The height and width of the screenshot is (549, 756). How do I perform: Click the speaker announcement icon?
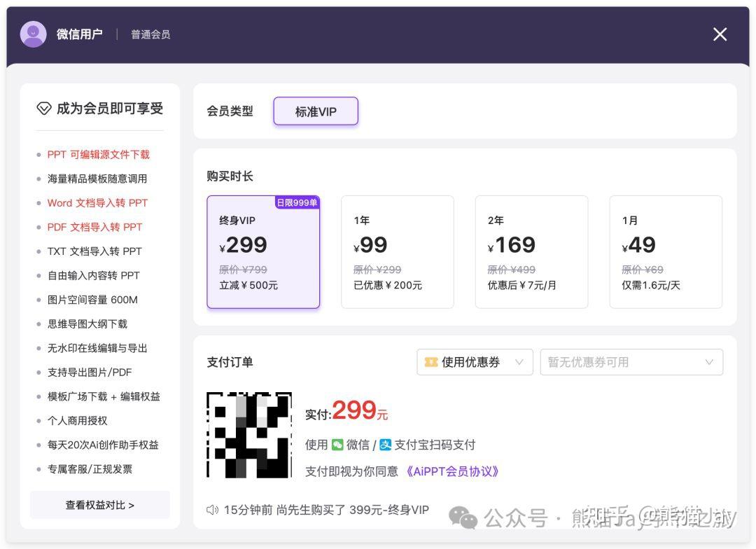pos(212,510)
